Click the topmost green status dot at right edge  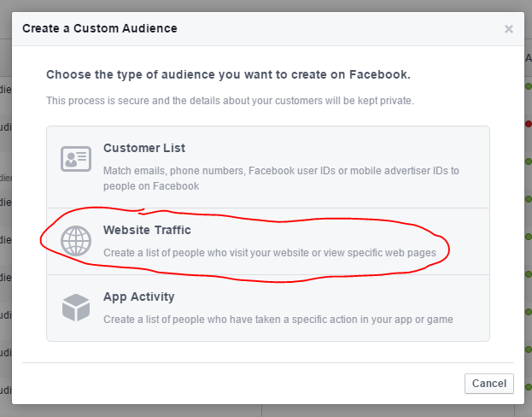click(x=529, y=86)
